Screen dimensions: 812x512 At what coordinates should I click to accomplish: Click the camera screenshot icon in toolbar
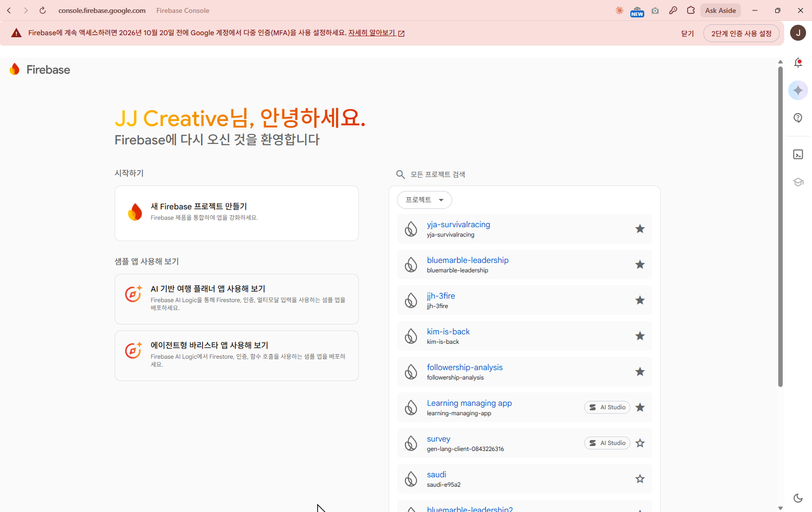(x=655, y=10)
